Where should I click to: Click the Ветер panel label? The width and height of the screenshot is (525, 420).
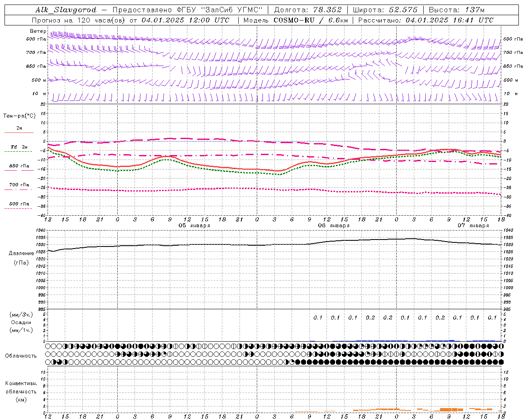coord(38,31)
